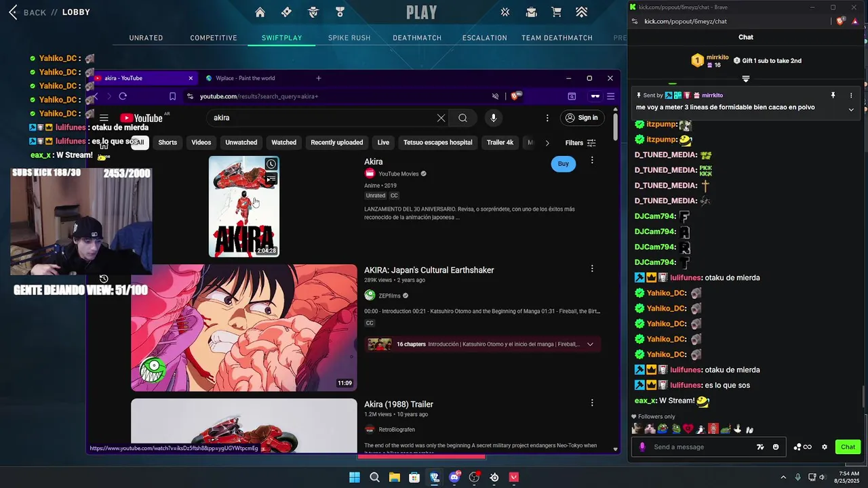Image resolution: width=868 pixels, height=488 pixels.
Task: Open Valorant agents icon with hat
Action: pyautogui.click(x=313, y=12)
